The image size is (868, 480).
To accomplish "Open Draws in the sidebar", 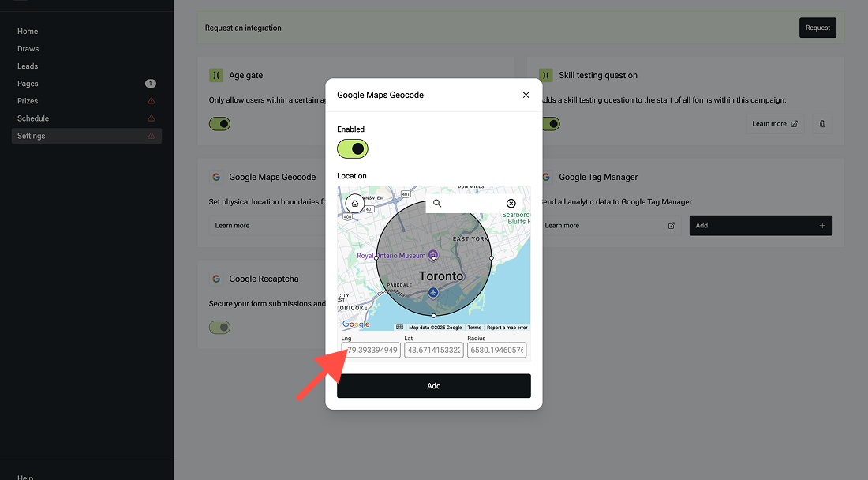I will pyautogui.click(x=28, y=49).
